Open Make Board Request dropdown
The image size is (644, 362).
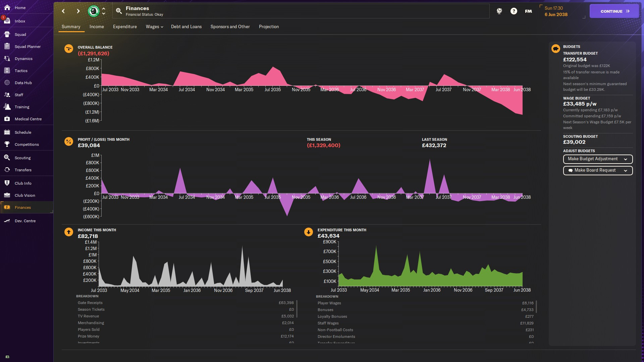pos(597,170)
